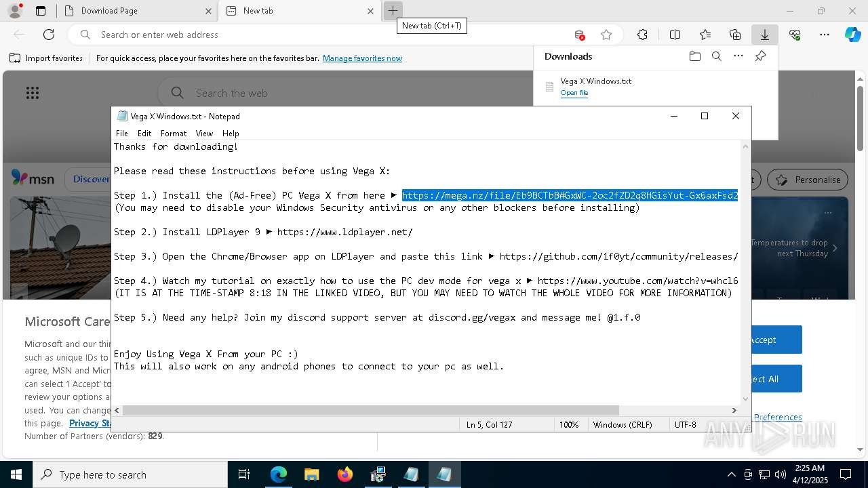The height and width of the screenshot is (488, 868).
Task: Click Notepad vertical scroll up arrow
Action: [746, 146]
